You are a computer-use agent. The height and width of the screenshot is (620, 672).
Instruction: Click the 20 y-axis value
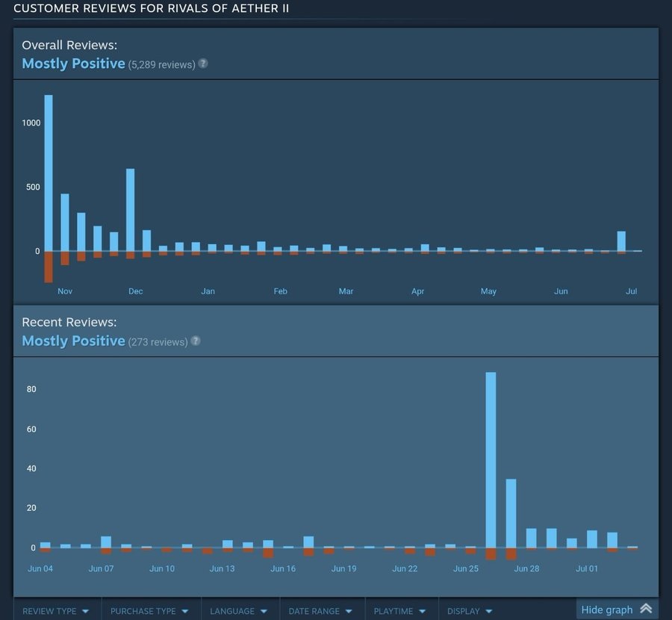(x=31, y=508)
